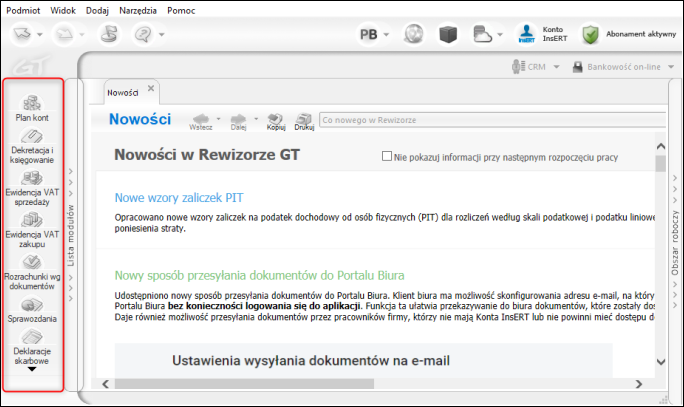Click the black cube icon in toolbar

pyautogui.click(x=448, y=34)
